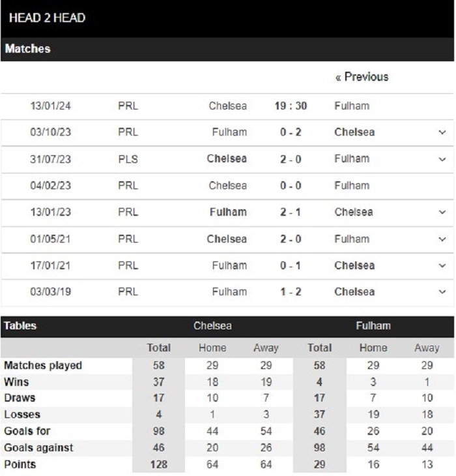
Task: Expand the 03/10/23 Fulham vs Chelsea match
Action: tap(443, 132)
